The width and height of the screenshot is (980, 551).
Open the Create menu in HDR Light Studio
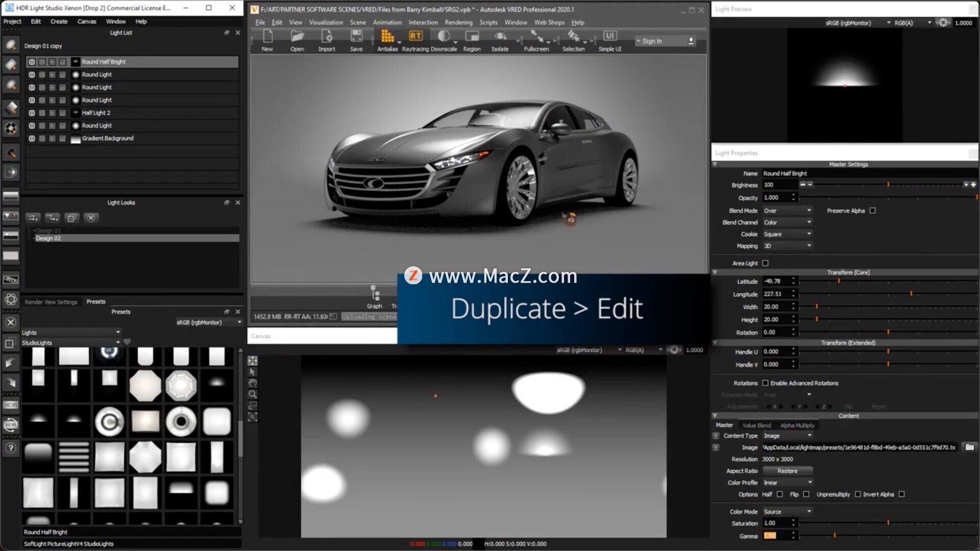point(59,21)
